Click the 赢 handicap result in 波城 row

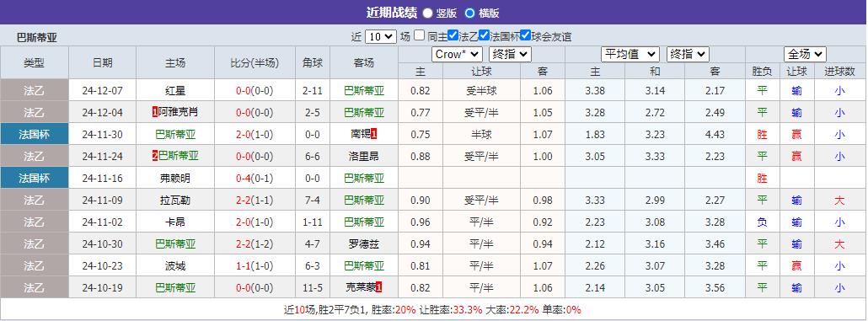(x=796, y=266)
